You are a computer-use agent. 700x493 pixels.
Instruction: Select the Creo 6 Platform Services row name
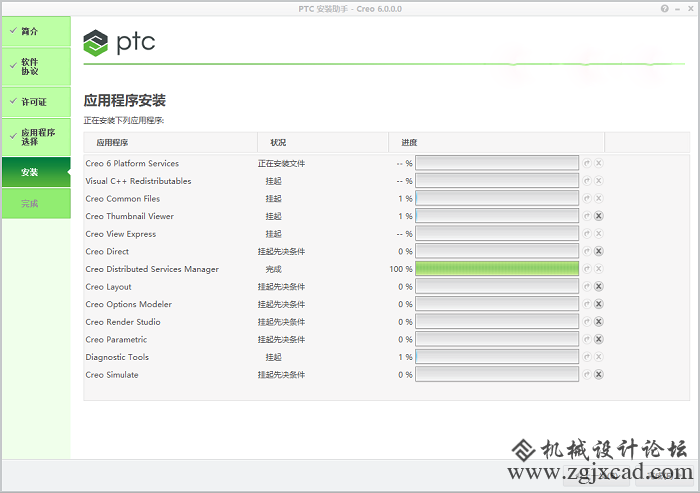coord(132,163)
